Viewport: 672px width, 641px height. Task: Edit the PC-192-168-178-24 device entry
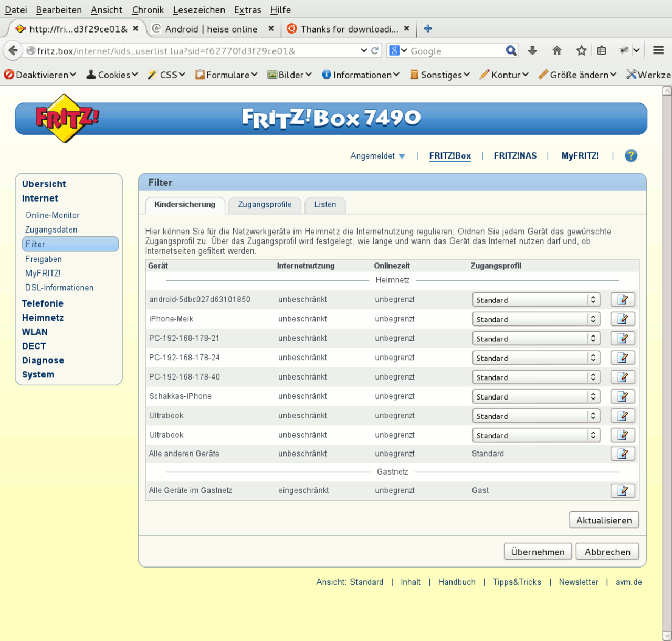click(623, 358)
